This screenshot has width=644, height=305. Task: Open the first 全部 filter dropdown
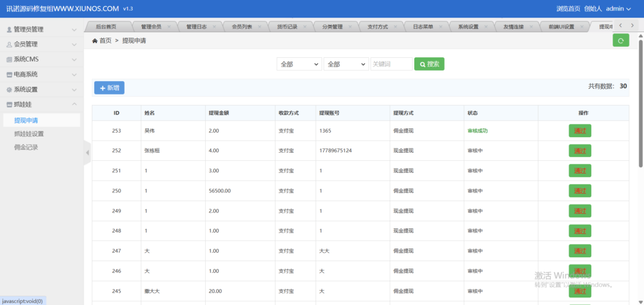[299, 64]
